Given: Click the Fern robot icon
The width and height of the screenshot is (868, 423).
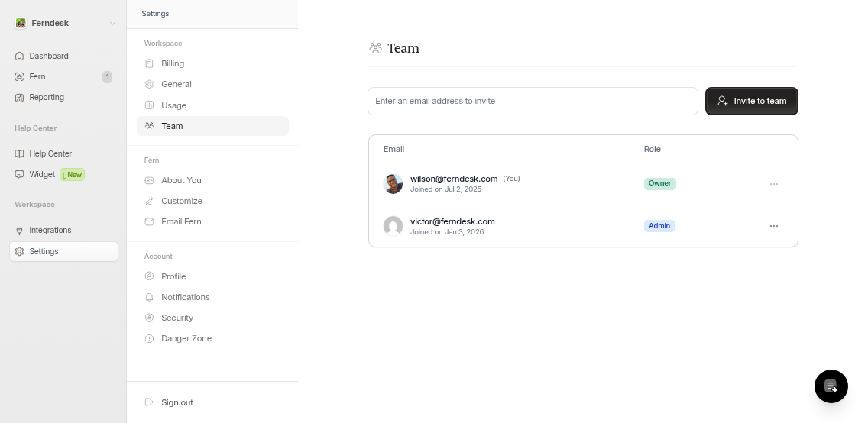Looking at the screenshot, I should pyautogui.click(x=19, y=77).
